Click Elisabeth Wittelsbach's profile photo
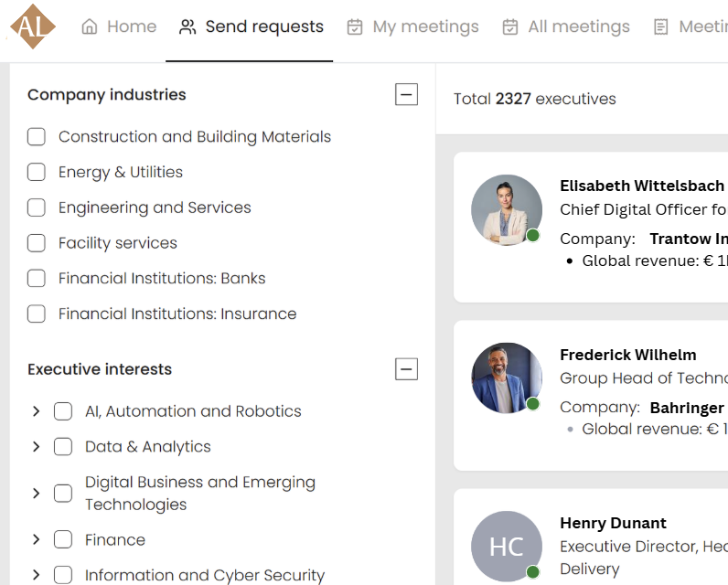The image size is (728, 585). [x=506, y=210]
